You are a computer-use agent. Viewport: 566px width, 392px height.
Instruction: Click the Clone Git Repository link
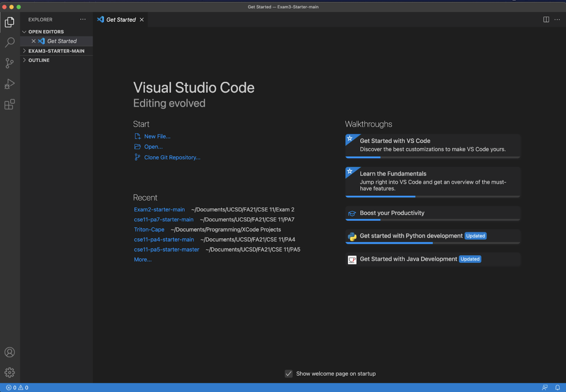pyautogui.click(x=172, y=157)
